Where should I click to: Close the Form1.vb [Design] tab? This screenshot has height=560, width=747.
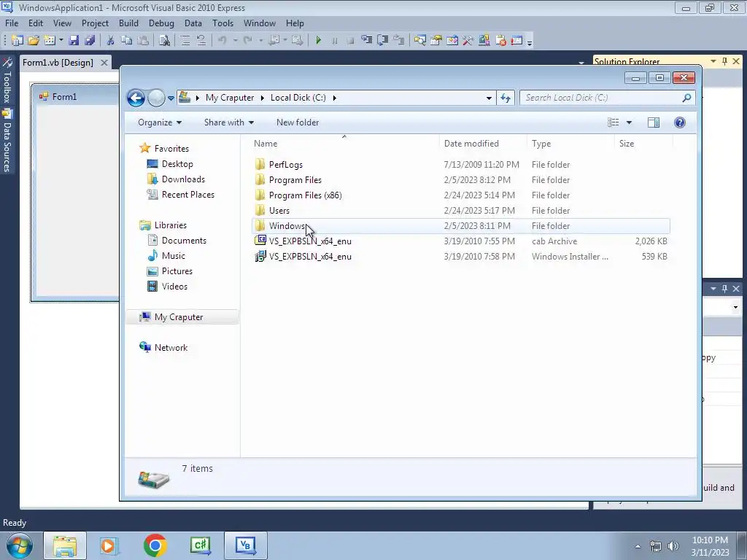[104, 63]
